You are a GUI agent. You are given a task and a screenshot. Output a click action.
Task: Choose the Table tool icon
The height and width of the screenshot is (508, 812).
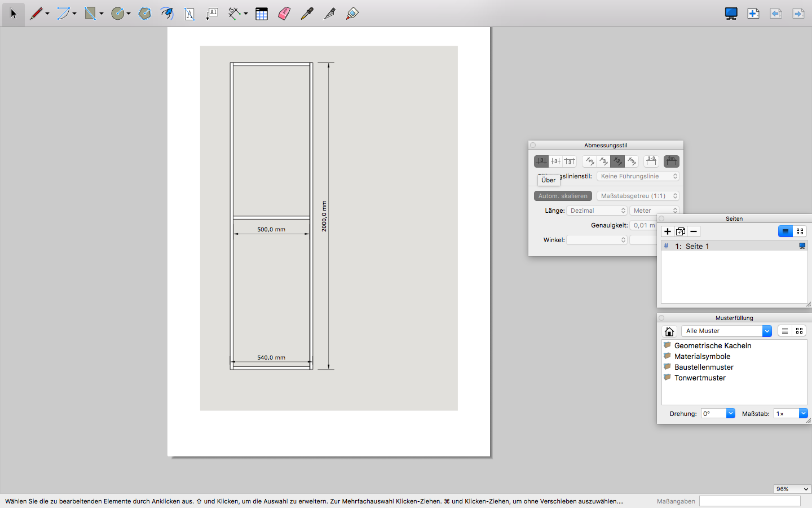coord(262,14)
